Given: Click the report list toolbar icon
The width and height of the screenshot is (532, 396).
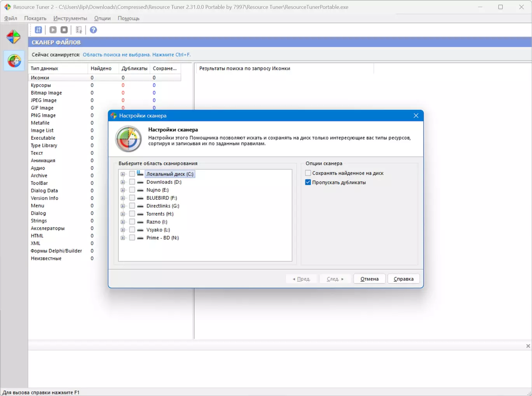Looking at the screenshot, I should click(x=79, y=30).
